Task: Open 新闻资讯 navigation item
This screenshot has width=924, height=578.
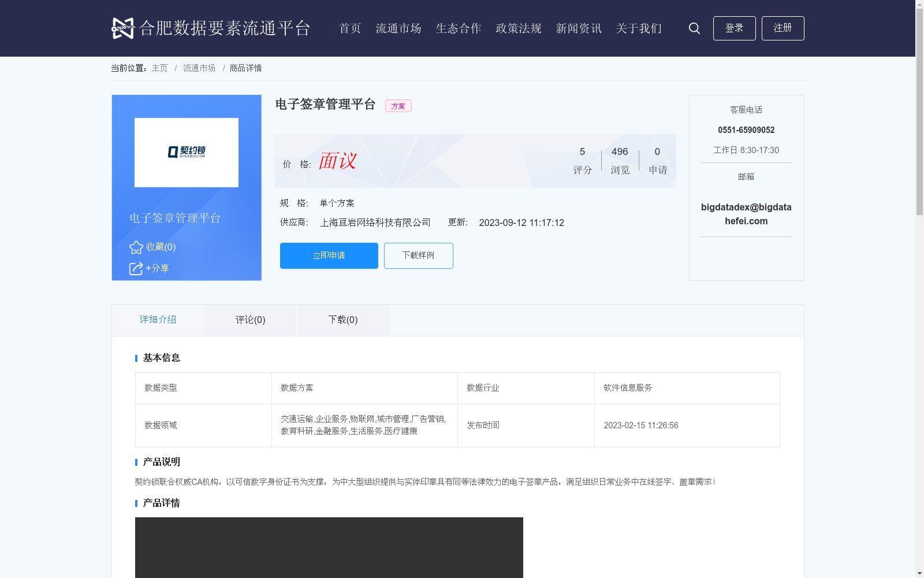Action: point(579,28)
